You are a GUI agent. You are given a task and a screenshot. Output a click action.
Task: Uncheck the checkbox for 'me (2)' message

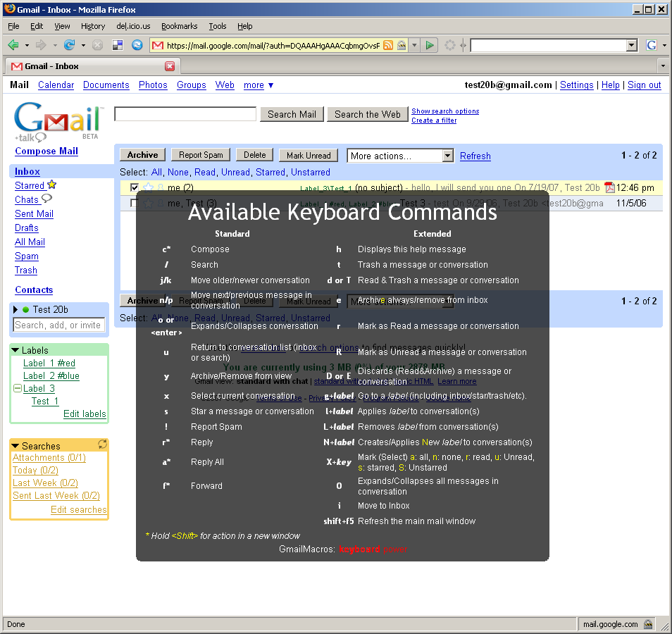point(134,187)
